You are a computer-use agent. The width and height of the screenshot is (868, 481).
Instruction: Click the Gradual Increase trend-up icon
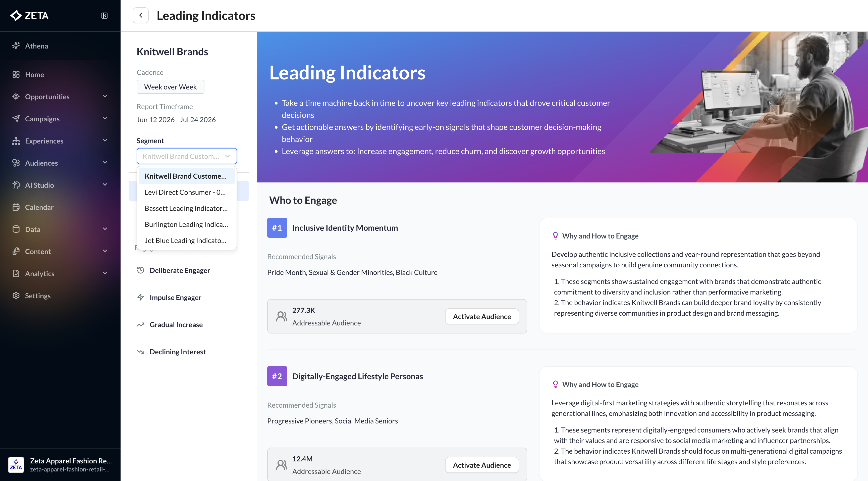coord(140,325)
